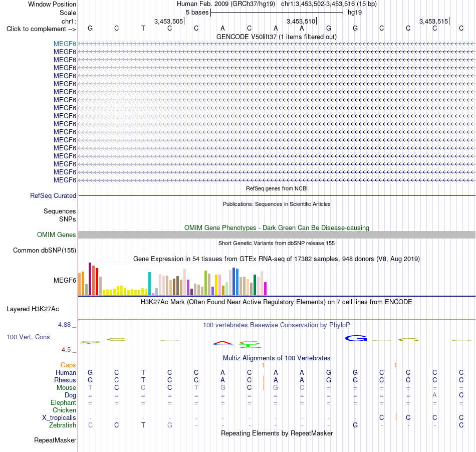Click the tallest maroon bar in GTEx chart
Viewport: 476px width, 452px height.
pyautogui.click(x=90, y=279)
